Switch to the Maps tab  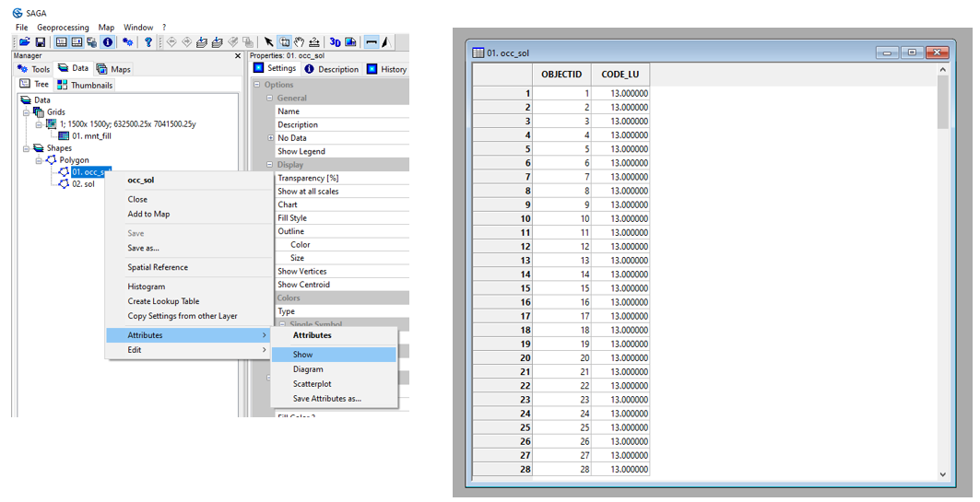click(x=114, y=69)
